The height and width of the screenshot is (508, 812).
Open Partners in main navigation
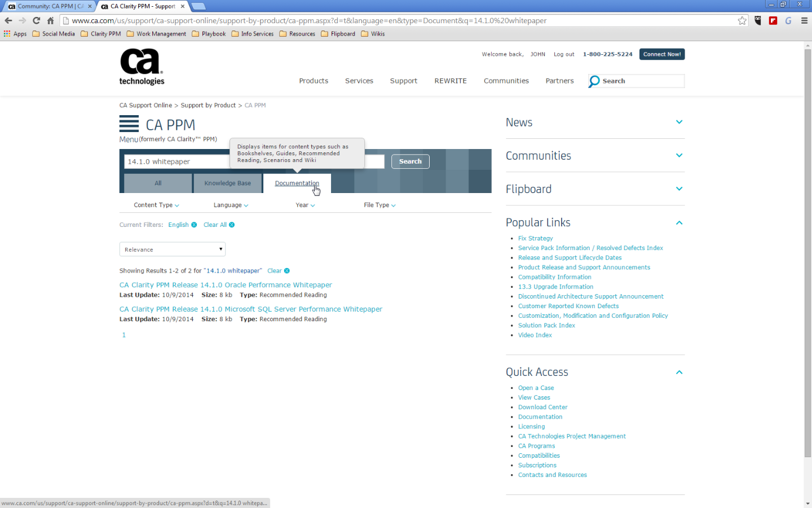click(559, 81)
